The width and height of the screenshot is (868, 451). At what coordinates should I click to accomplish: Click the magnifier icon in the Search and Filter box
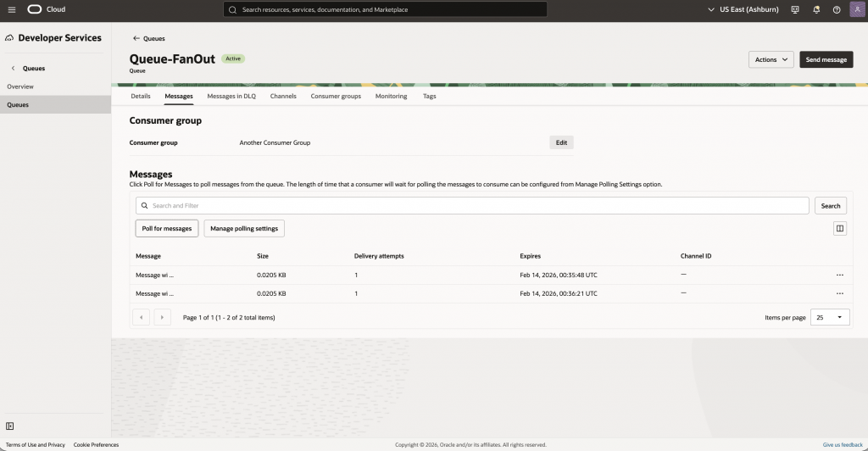coord(144,205)
